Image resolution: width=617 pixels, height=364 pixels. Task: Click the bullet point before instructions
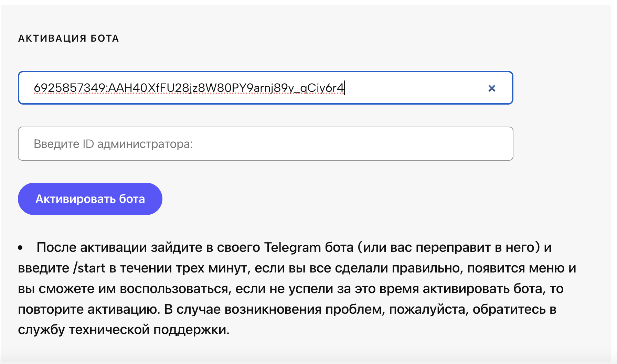tap(21, 248)
